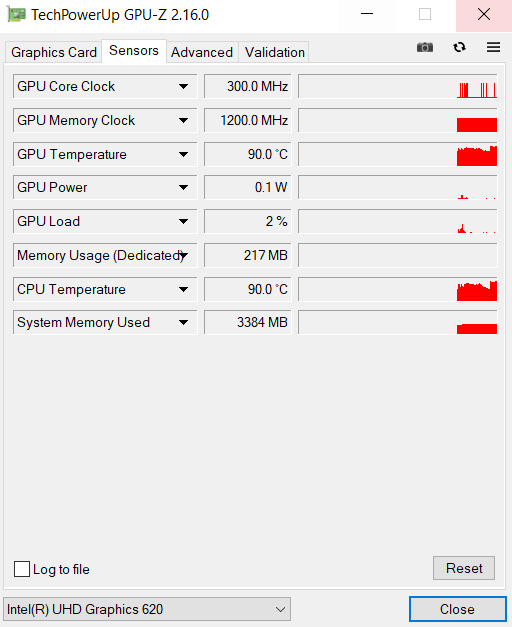Switch to the Graphics Card tab
The width and height of the screenshot is (512, 627).
click(54, 52)
